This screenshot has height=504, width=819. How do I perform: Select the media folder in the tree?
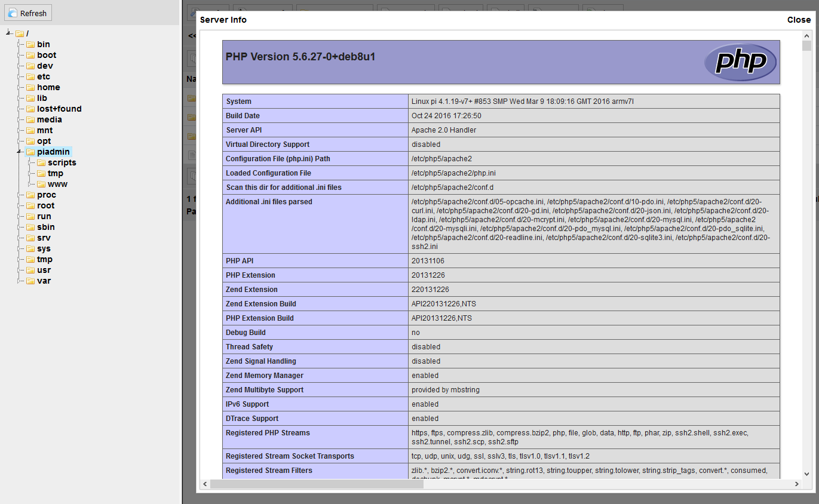click(50, 119)
